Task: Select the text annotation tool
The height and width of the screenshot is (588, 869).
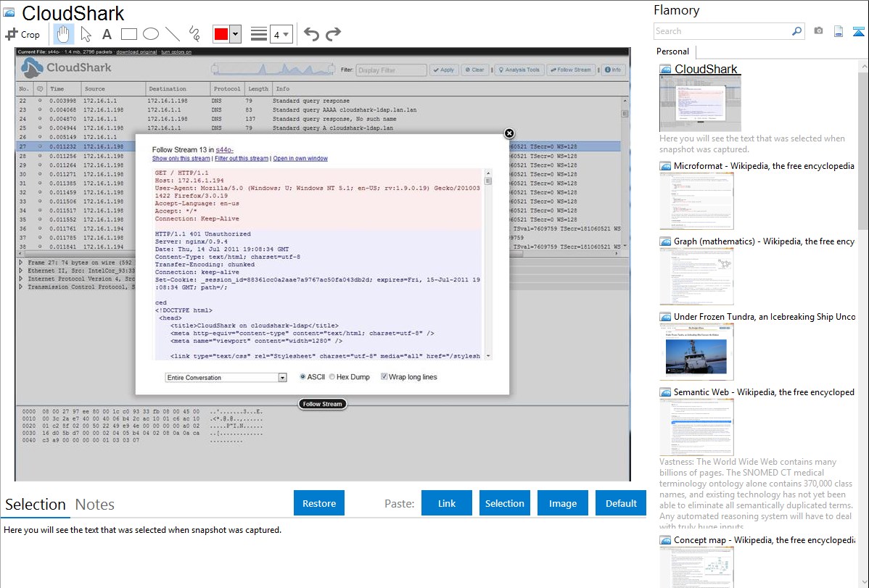Action: coord(107,34)
